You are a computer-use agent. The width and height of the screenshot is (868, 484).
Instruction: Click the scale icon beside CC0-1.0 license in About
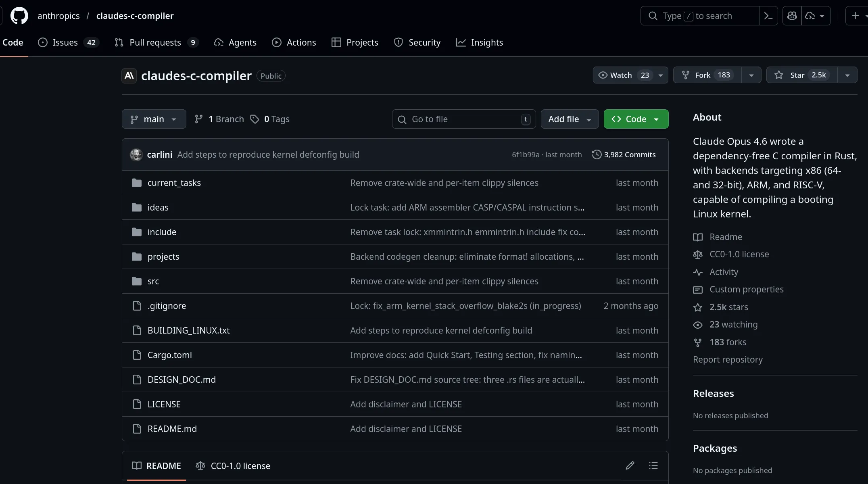698,255
